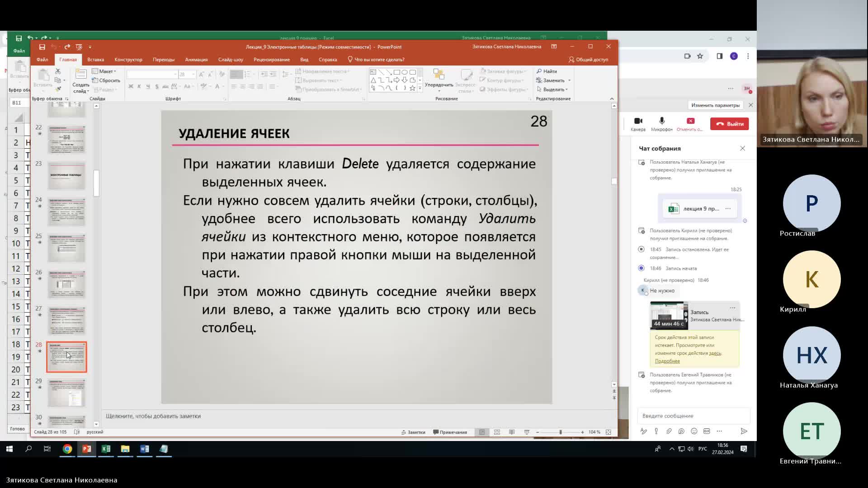Toggle the Camera in the meeting

pos(638,124)
